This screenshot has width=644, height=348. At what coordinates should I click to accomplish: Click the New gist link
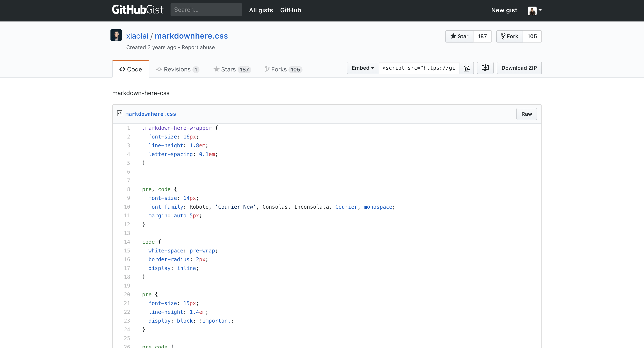tap(504, 10)
